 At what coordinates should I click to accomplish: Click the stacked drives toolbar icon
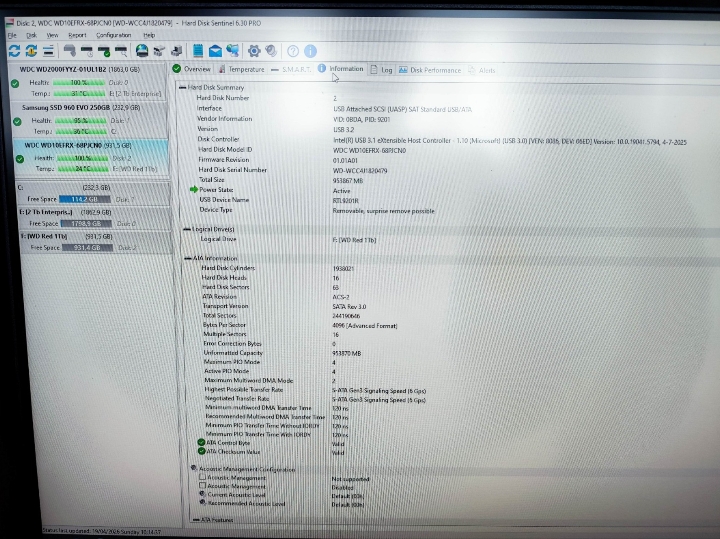tap(159, 51)
